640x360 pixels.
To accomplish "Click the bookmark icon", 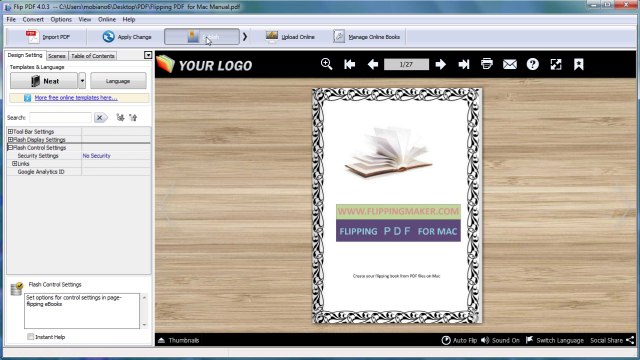I will pyautogui.click(x=578, y=64).
